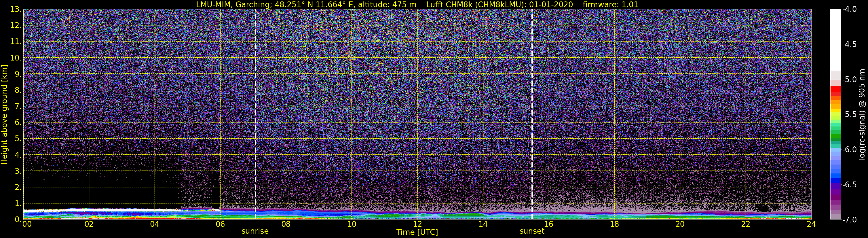Click the date '01-01-2020' in the title
The width and height of the screenshot is (868, 238).
[550, 4]
